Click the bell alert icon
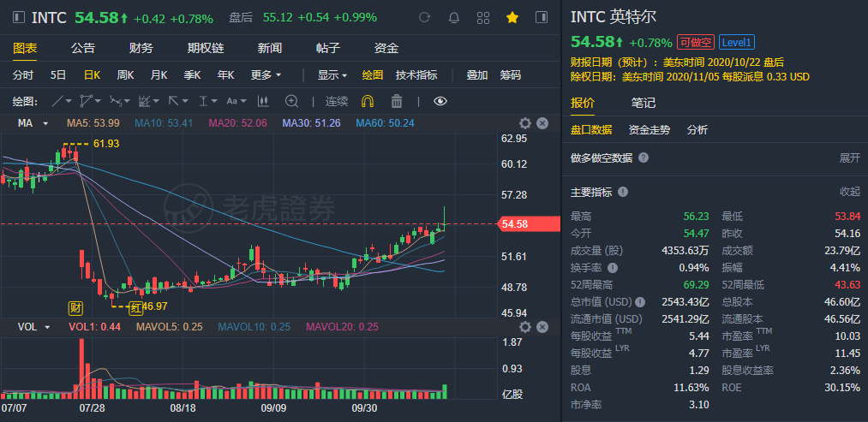 pos(454,18)
